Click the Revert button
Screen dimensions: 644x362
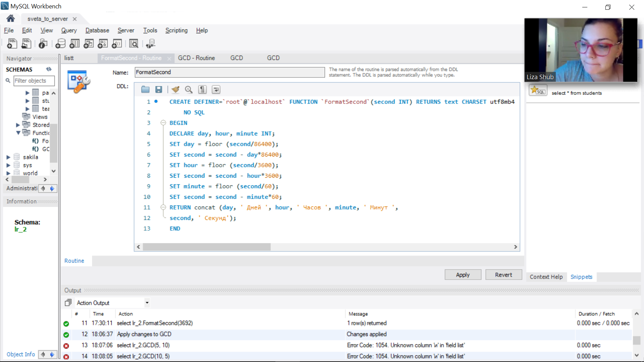503,275
